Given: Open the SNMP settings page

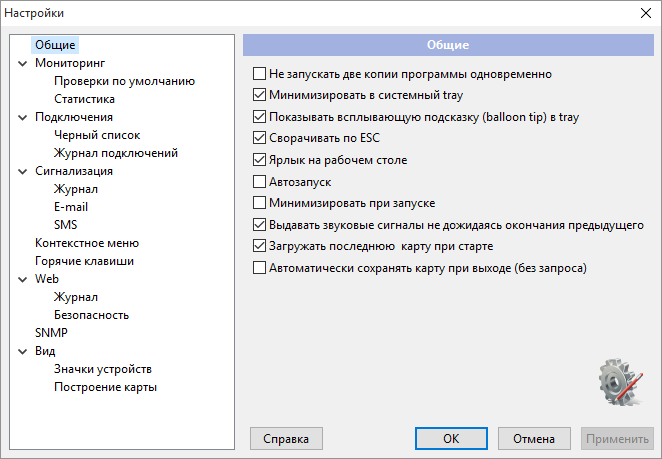Looking at the screenshot, I should coord(51,333).
